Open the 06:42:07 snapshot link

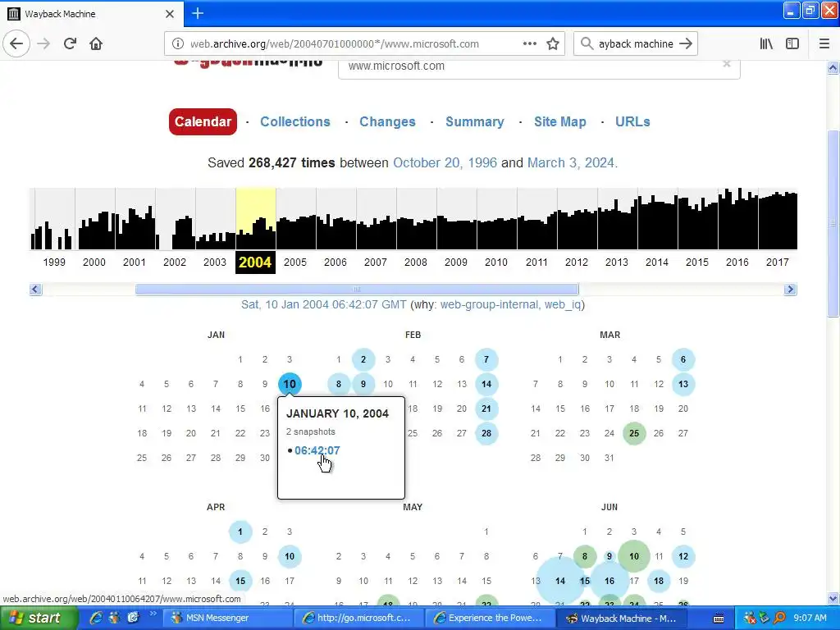pos(317,450)
